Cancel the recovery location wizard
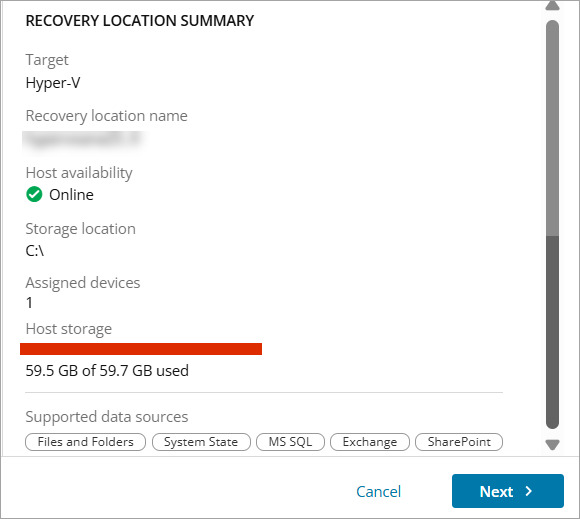The height and width of the screenshot is (519, 580). tap(378, 492)
